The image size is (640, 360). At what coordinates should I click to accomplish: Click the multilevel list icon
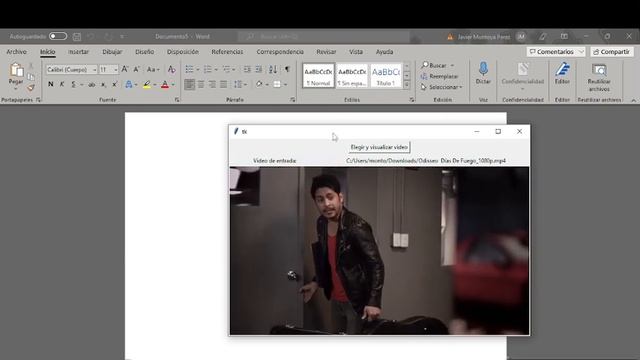point(227,69)
